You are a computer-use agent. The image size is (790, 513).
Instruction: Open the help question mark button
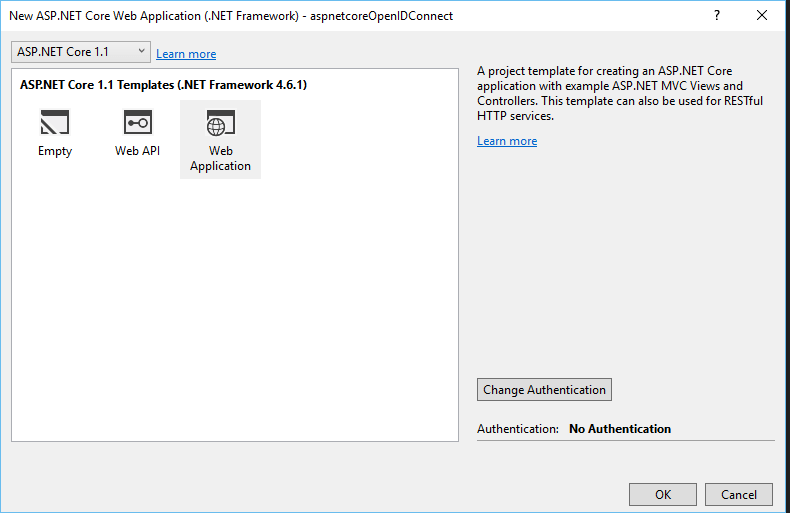(x=717, y=15)
